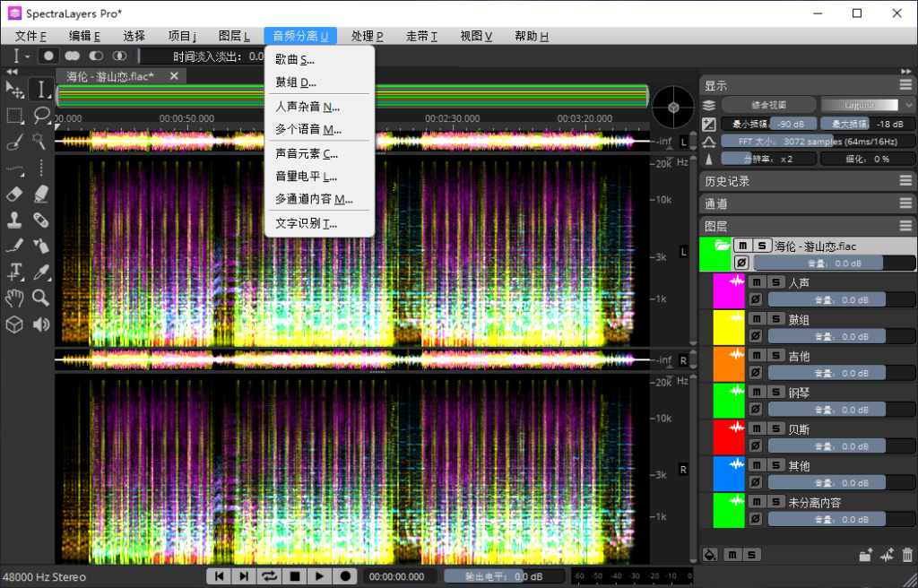918x588 pixels.
Task: Select the eraser tool
Action: [x=14, y=194]
